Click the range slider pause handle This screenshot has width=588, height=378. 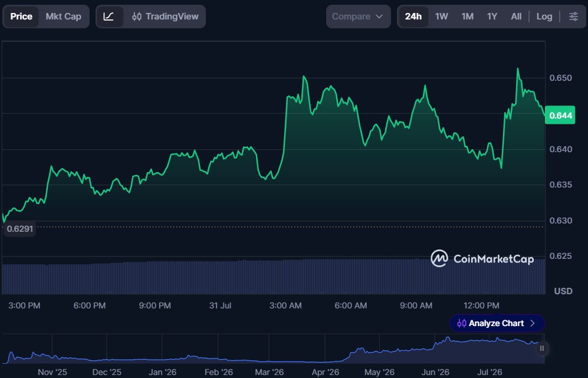(x=541, y=349)
